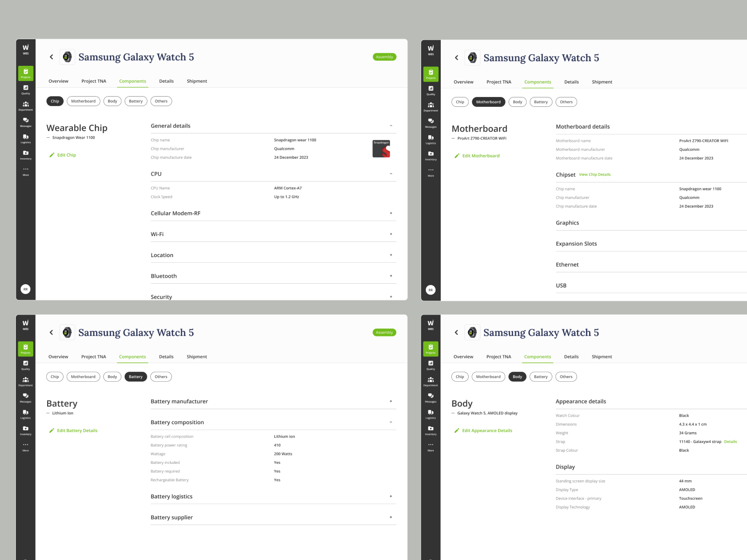Open the Inventory section
The height and width of the screenshot is (560, 747).
[x=26, y=155]
